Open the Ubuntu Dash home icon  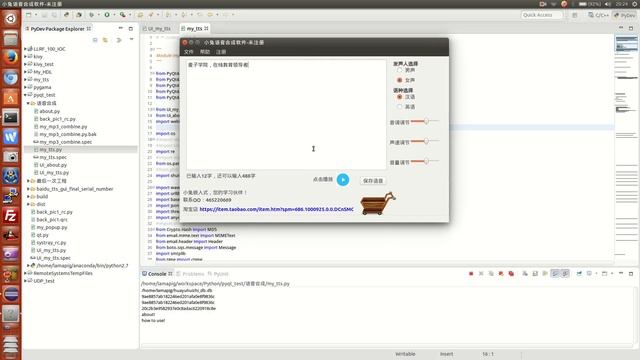(11, 19)
